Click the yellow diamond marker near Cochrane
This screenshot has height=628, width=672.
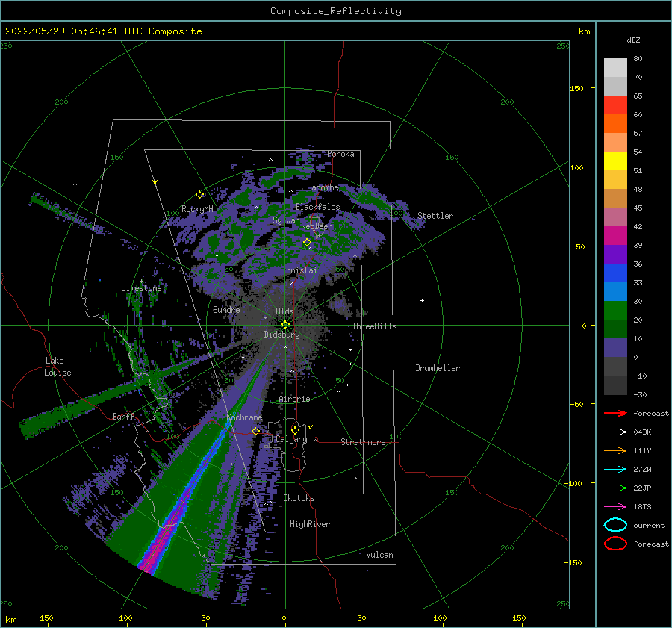pos(255,431)
